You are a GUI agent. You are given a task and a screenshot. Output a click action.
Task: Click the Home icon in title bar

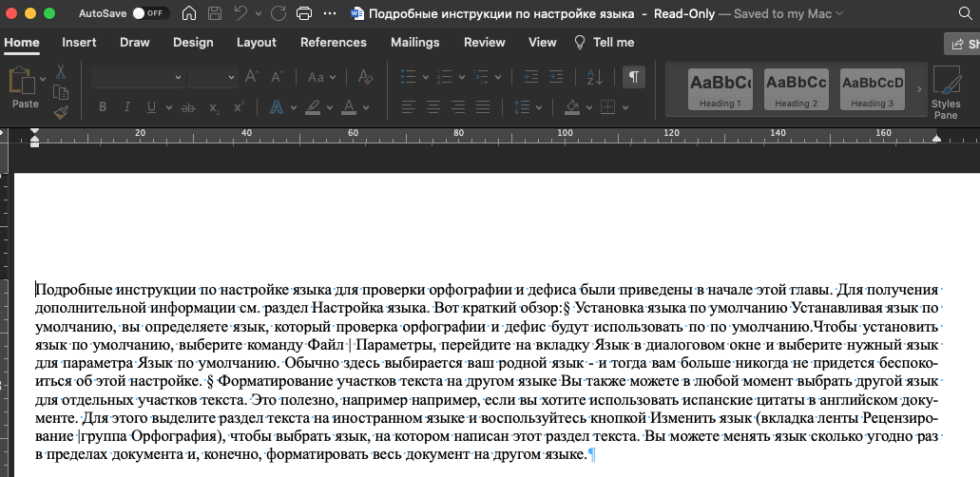(x=189, y=14)
